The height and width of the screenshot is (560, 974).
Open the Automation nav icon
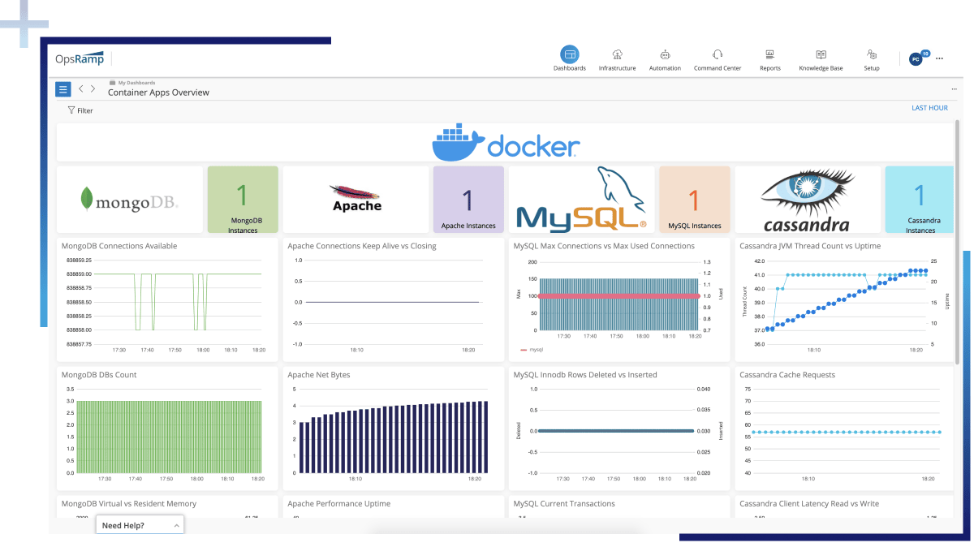click(x=666, y=54)
